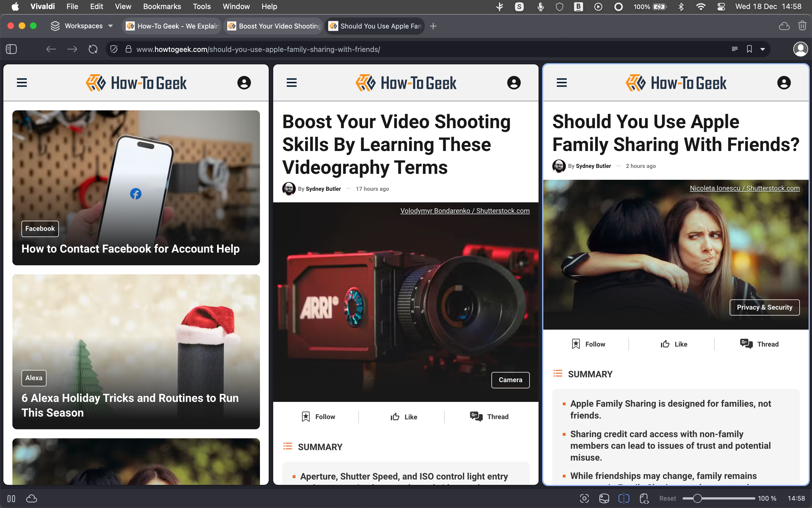Go back with the back arrow
This screenshot has width=812, height=508.
[x=51, y=49]
